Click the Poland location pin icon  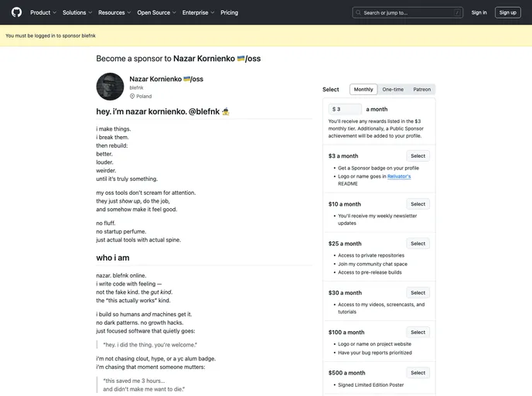pos(132,97)
